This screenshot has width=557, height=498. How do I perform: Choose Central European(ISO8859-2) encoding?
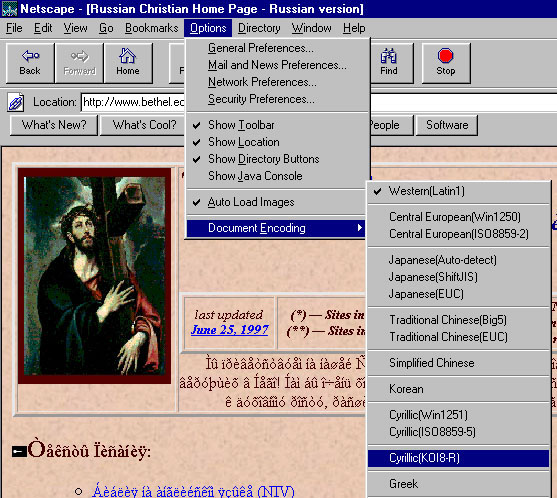[x=459, y=234]
